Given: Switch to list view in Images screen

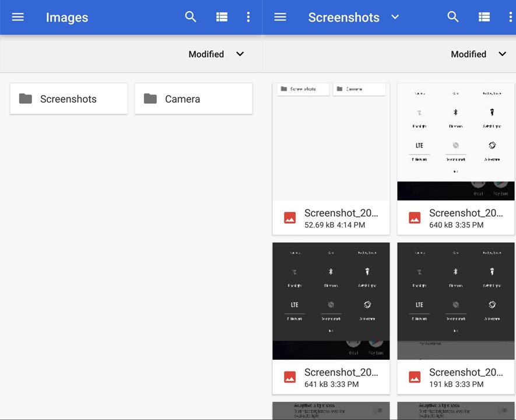Looking at the screenshot, I should [x=222, y=17].
